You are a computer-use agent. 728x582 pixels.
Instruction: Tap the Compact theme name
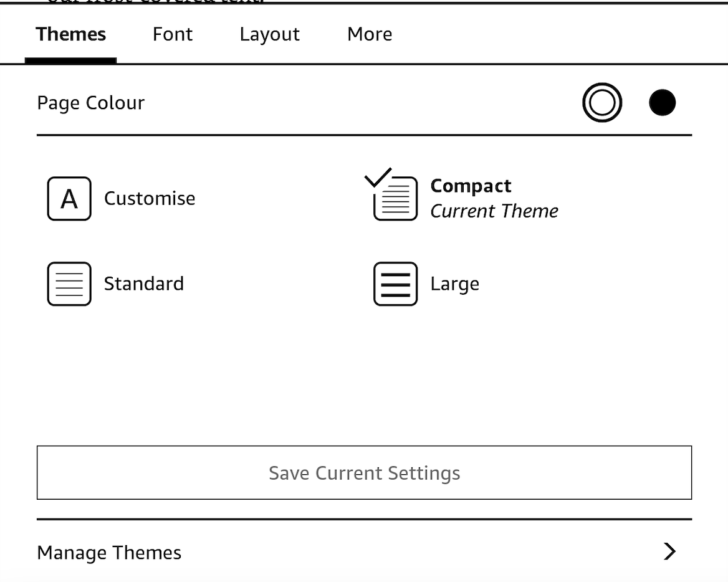pyautogui.click(x=471, y=186)
